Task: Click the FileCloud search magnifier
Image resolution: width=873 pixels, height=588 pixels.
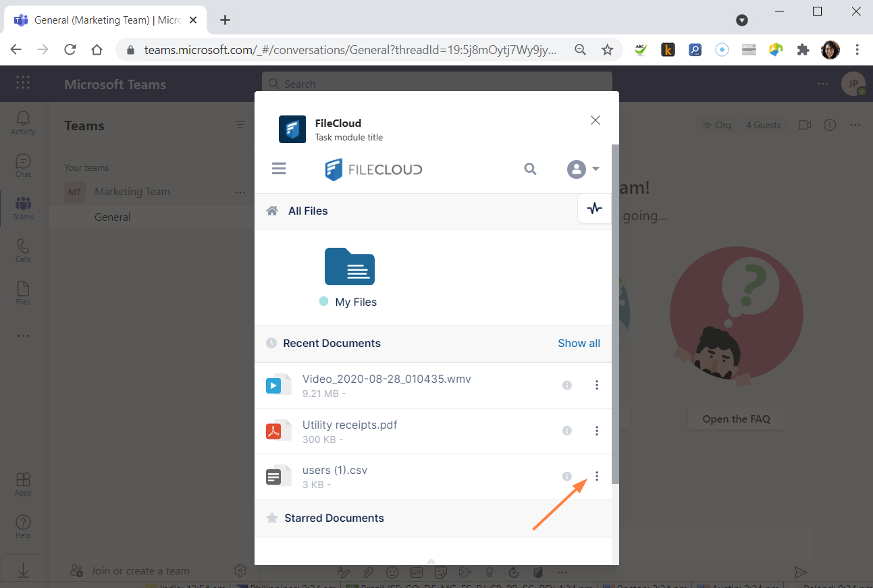Action: tap(530, 169)
